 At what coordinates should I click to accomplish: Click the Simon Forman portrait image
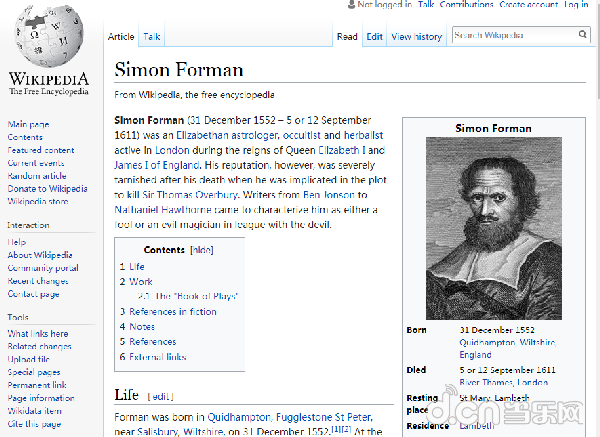click(x=494, y=228)
